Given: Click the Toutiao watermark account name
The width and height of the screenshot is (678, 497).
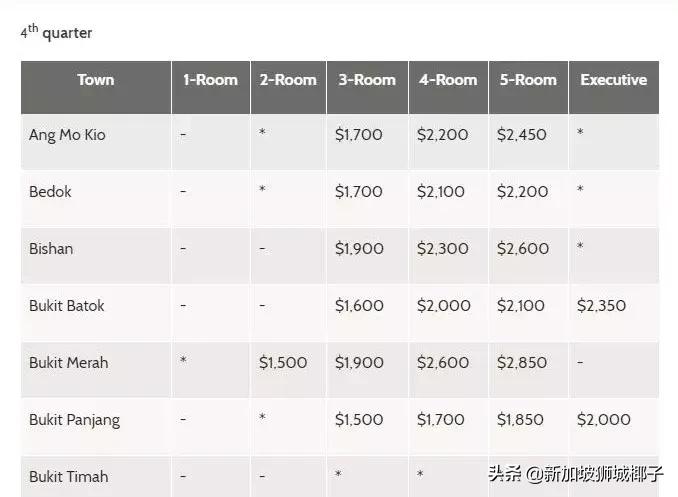Looking at the screenshot, I should pos(575,474).
